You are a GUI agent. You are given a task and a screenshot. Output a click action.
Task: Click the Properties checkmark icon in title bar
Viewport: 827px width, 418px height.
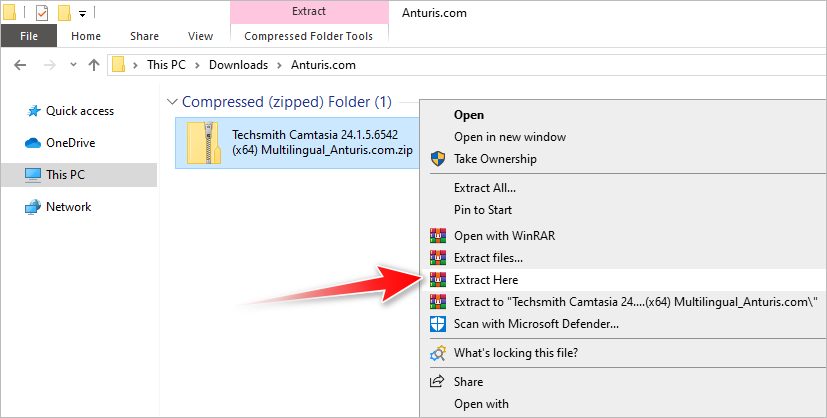pos(41,13)
